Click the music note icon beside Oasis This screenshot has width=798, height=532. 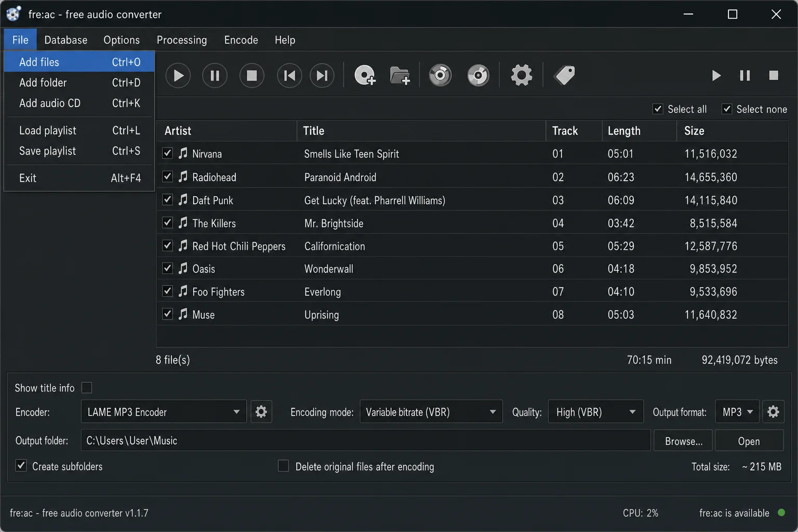point(183,268)
